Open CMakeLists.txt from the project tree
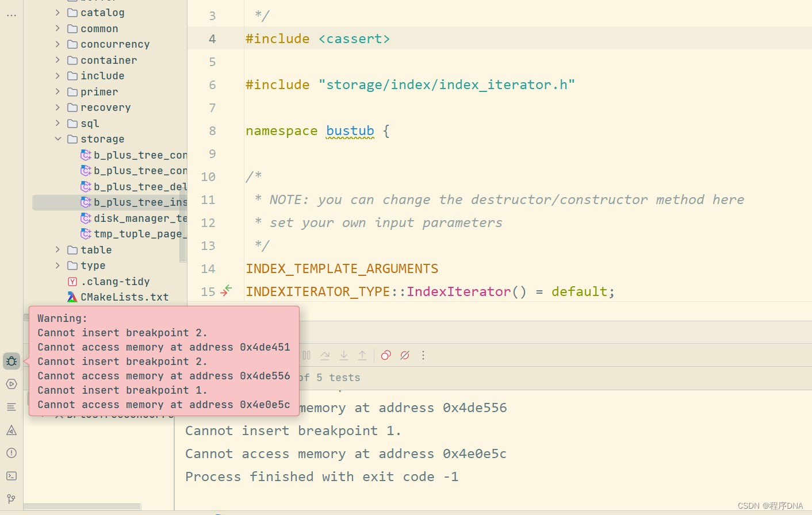The image size is (812, 515). [x=124, y=297]
